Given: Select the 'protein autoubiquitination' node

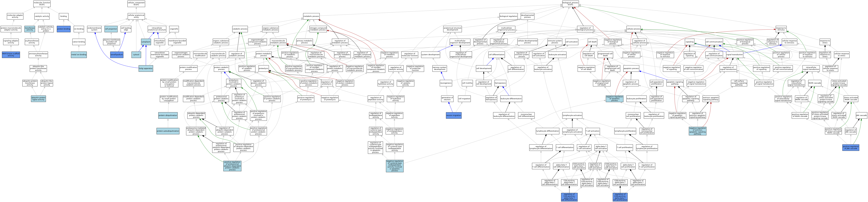Looking at the screenshot, I should [168, 131].
